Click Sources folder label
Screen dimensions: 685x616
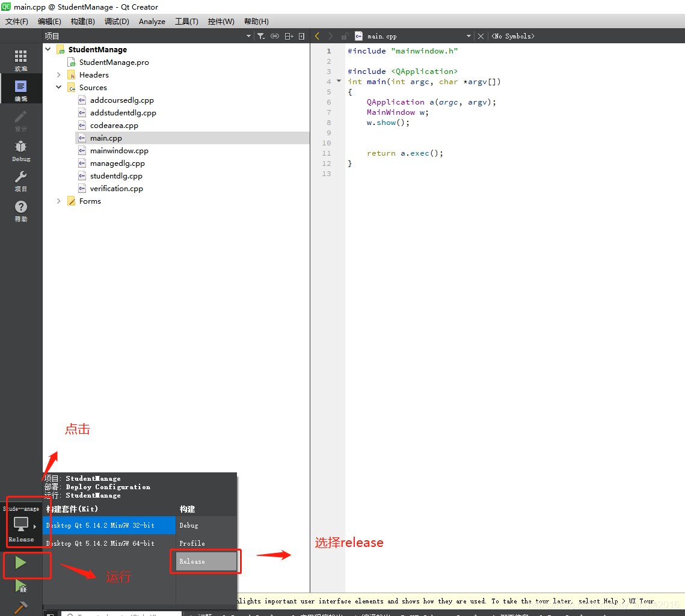pyautogui.click(x=93, y=87)
